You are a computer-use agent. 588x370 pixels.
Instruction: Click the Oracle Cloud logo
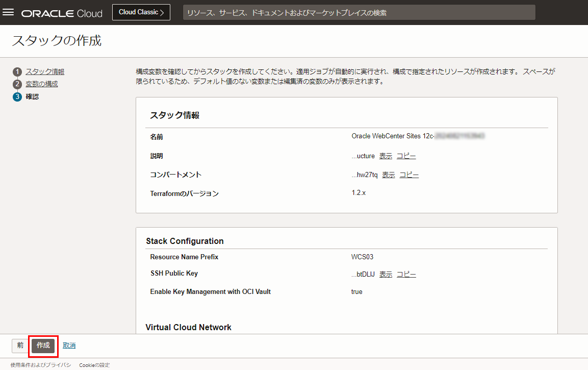click(62, 13)
